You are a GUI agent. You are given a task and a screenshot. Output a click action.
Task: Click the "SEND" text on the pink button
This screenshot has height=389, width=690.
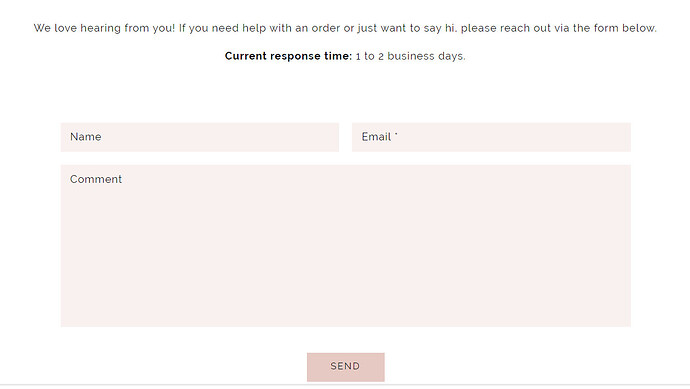(345, 366)
